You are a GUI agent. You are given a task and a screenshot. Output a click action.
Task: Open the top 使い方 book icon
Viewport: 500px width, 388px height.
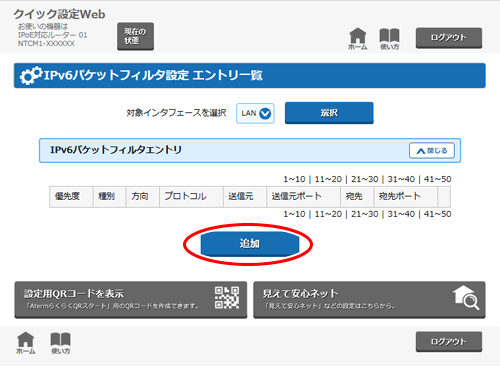coord(389,39)
